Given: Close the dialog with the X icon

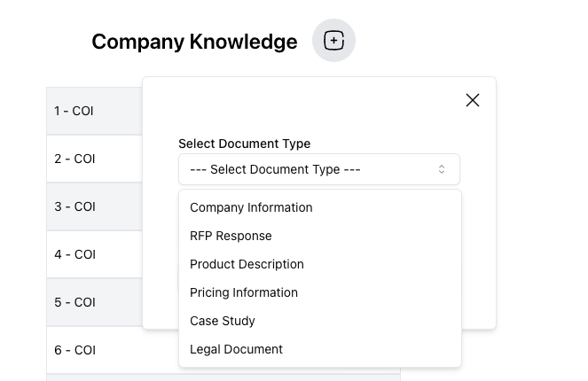Looking at the screenshot, I should [473, 100].
